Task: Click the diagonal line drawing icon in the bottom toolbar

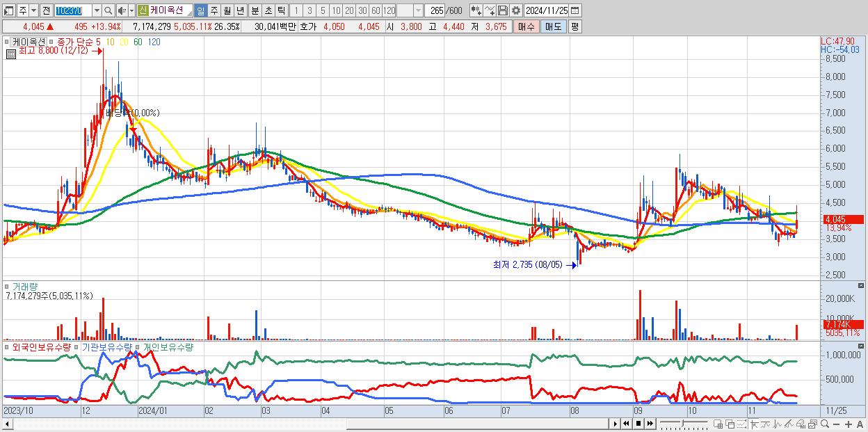Action: [789, 424]
